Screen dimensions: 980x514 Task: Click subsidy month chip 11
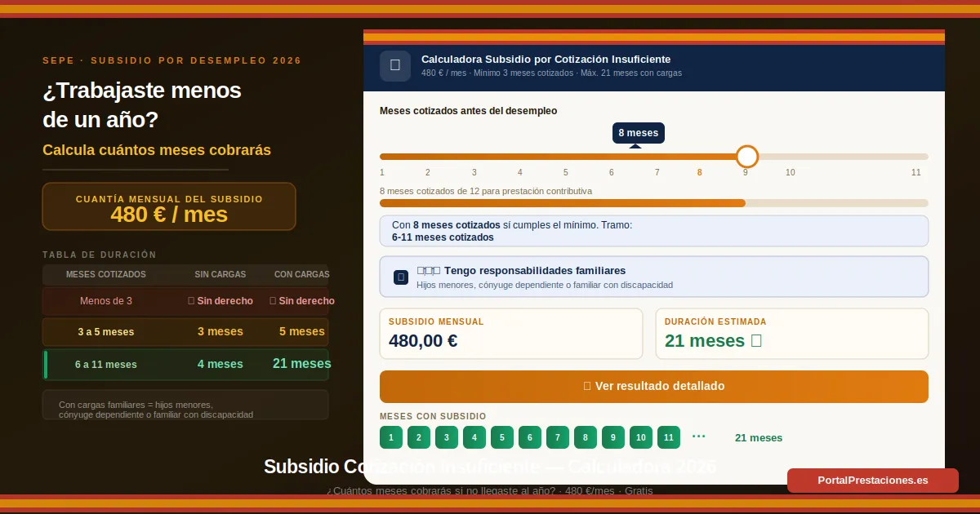pos(669,437)
